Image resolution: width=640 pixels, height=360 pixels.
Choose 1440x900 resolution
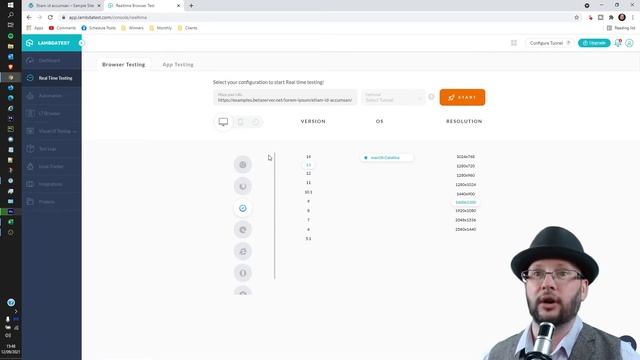465,194
